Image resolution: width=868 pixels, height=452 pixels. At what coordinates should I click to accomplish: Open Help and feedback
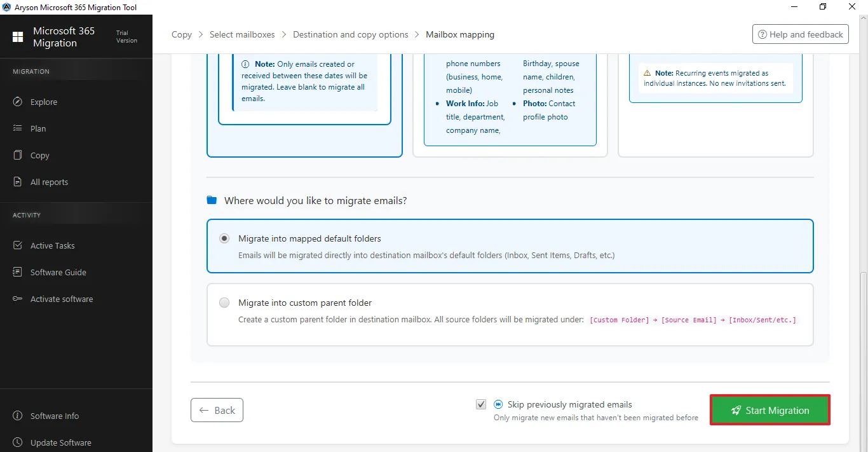800,34
